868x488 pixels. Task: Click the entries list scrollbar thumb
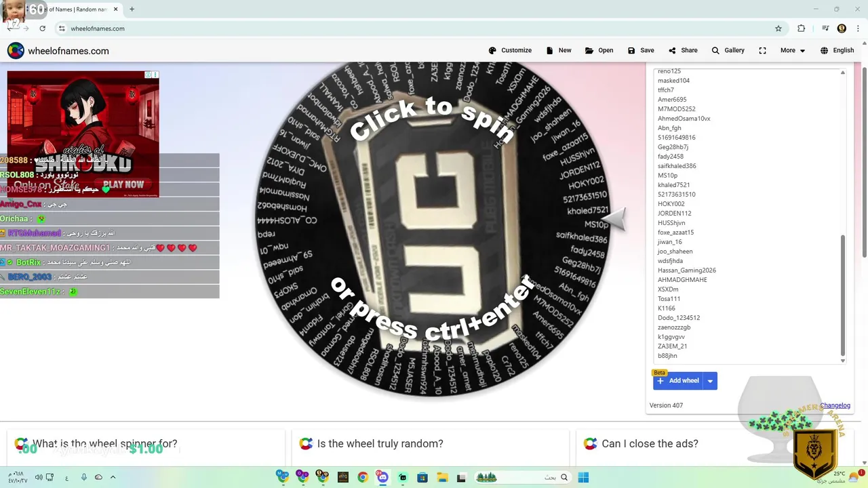843,295
